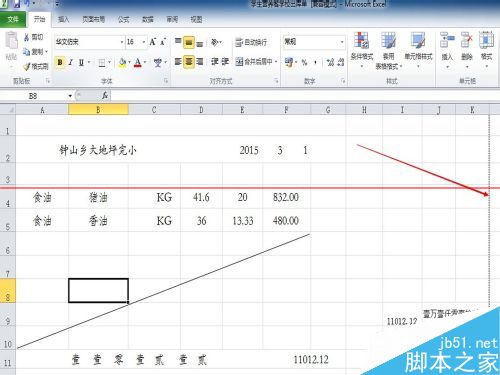Click the Cut scissors icon
The height and width of the screenshot is (375, 500).
tap(26, 37)
